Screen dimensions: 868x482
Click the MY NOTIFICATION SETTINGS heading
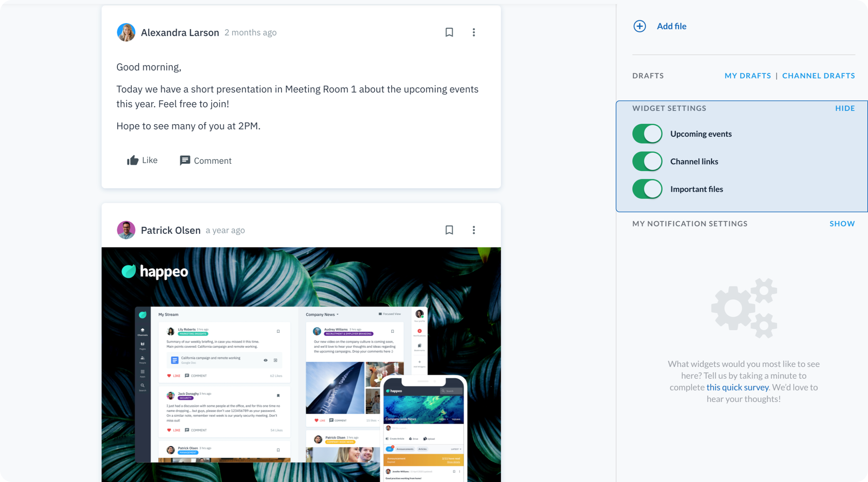pos(689,224)
